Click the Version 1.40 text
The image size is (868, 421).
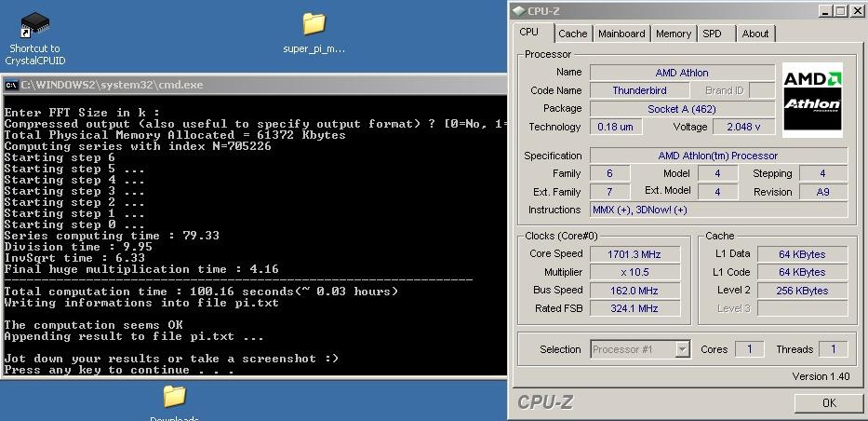point(821,376)
